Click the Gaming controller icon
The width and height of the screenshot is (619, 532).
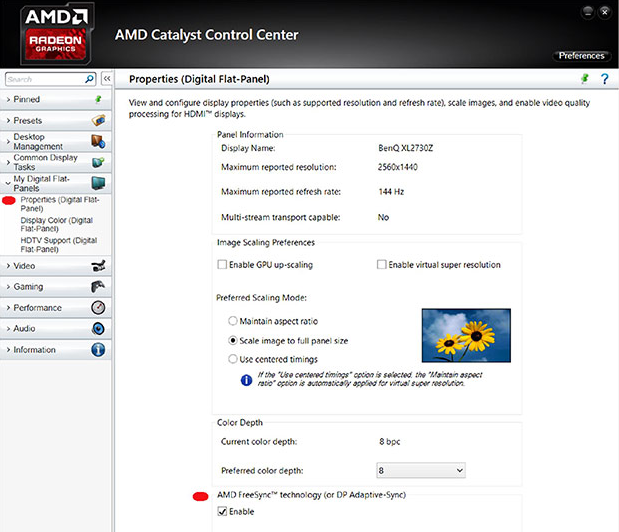point(98,287)
